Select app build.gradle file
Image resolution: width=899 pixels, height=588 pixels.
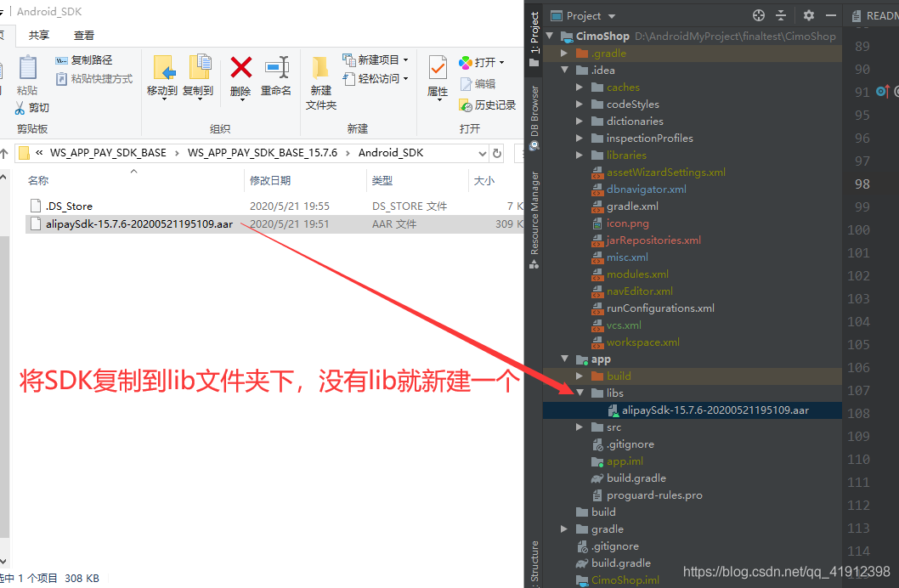coord(636,478)
